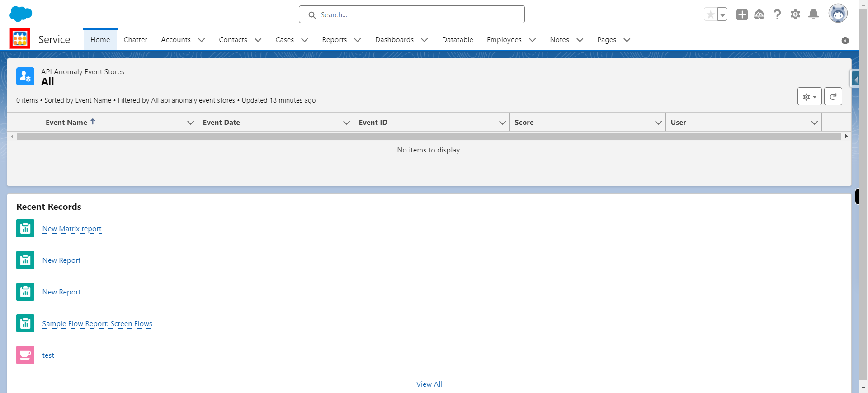
Task: Click the horizontal table scrollbar
Action: [429, 136]
